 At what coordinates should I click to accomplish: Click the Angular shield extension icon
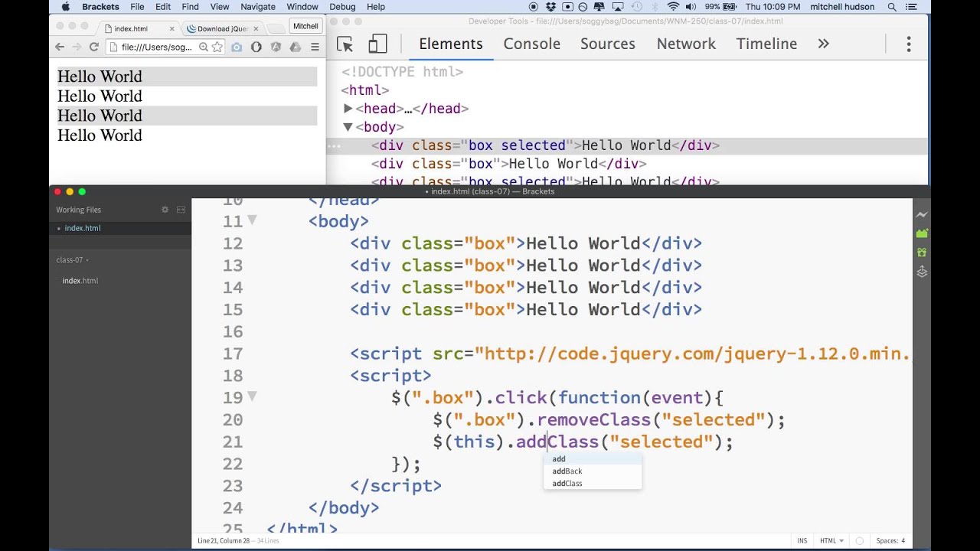point(276,47)
